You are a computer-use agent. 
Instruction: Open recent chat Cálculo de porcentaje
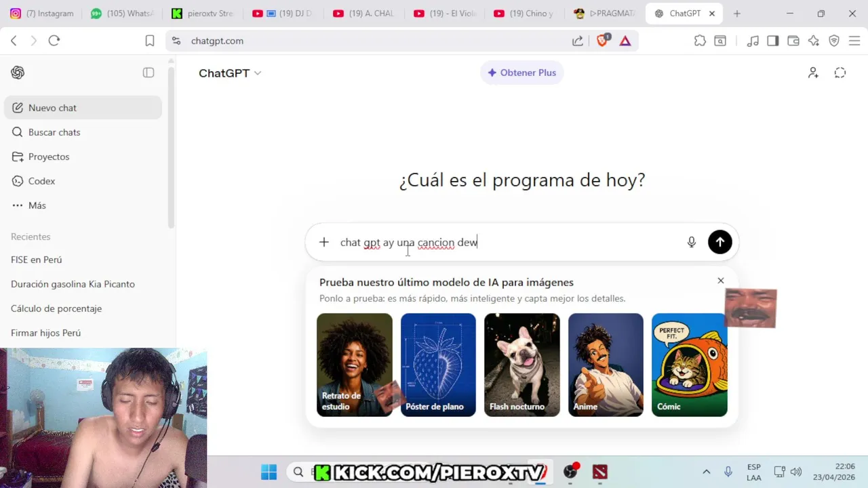coord(83,308)
